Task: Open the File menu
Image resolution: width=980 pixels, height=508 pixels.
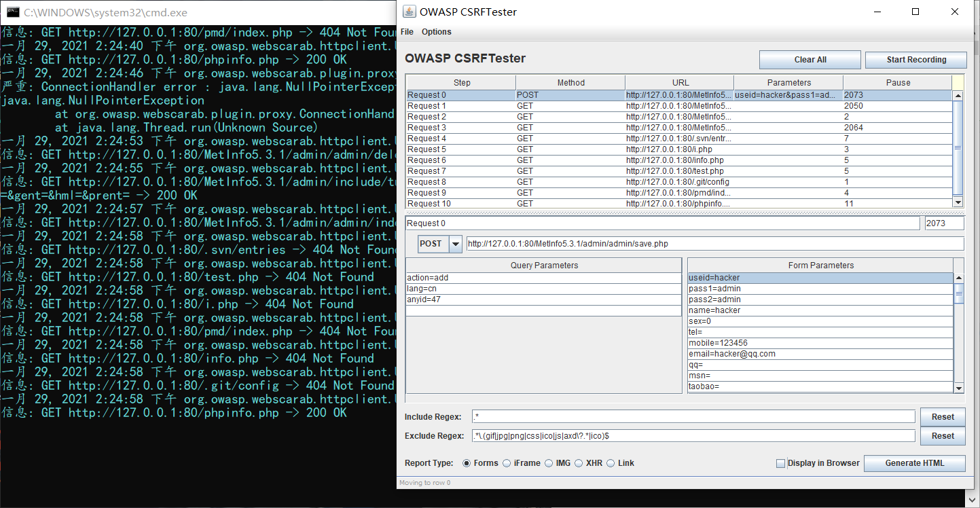Action: pos(407,32)
